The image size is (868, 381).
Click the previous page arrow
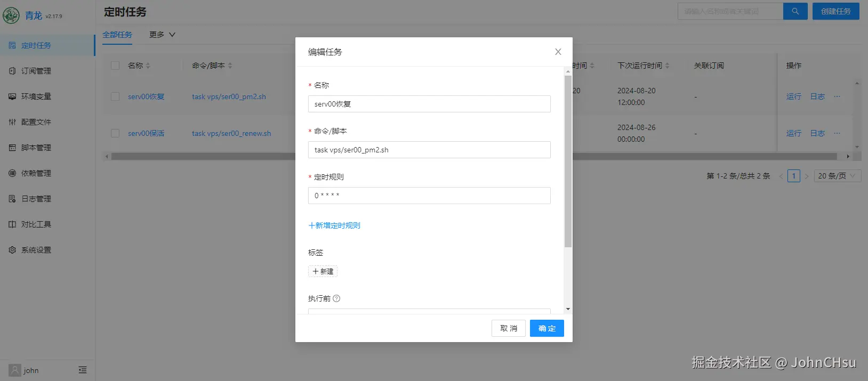click(x=781, y=176)
